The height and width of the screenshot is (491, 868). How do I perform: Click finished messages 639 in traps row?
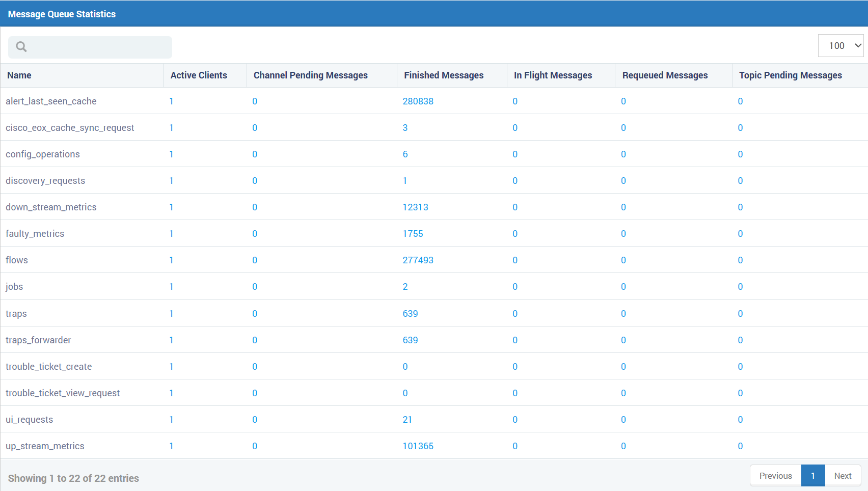410,314
